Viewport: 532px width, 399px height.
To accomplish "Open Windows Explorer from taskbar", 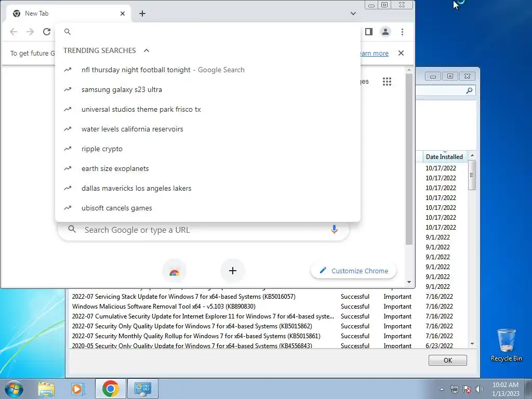I will (x=46, y=389).
